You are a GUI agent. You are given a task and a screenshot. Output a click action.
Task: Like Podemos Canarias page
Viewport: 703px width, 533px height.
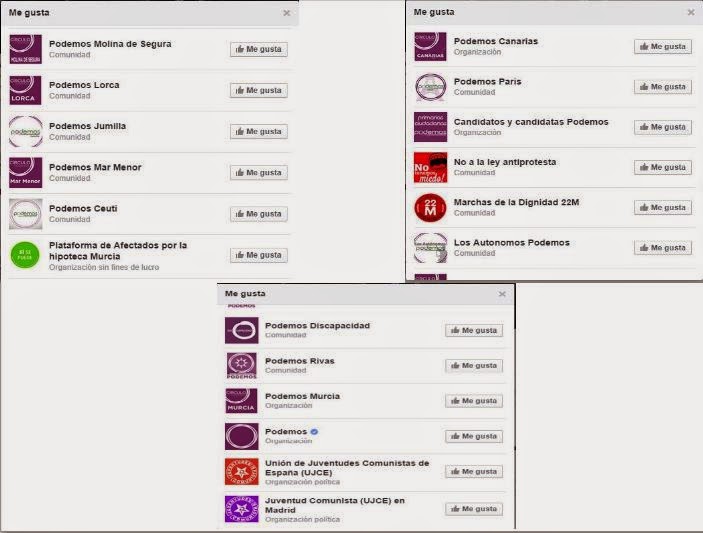663,47
